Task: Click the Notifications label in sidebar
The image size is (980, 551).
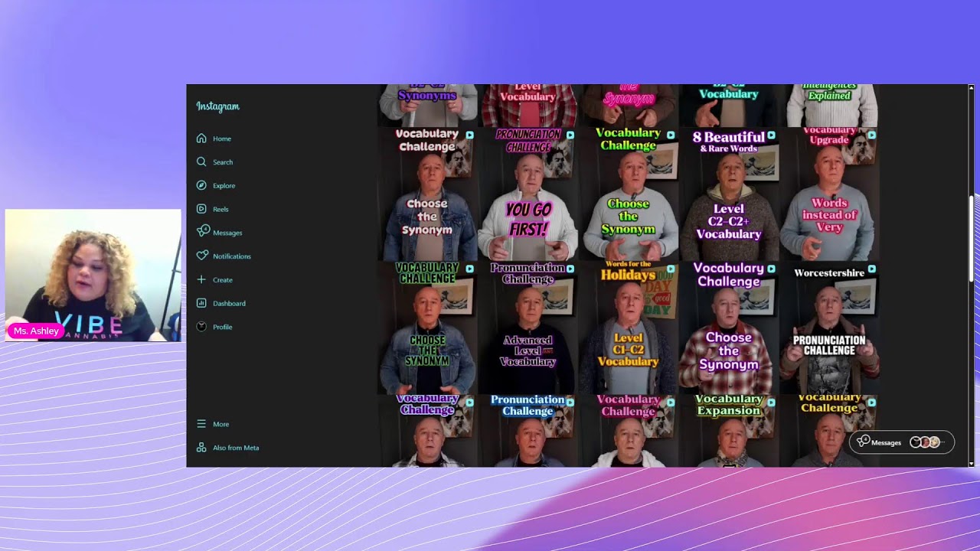Action: pyautogui.click(x=232, y=256)
